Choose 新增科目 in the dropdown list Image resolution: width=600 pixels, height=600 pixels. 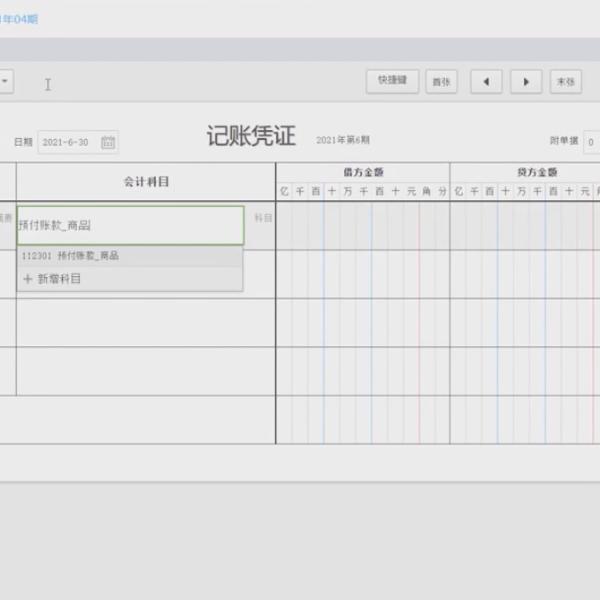60,279
